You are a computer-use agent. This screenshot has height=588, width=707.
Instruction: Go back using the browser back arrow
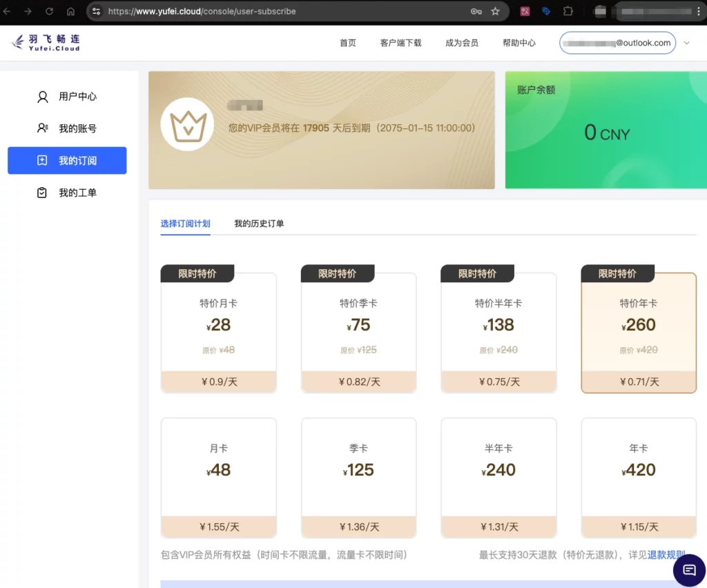[10, 11]
